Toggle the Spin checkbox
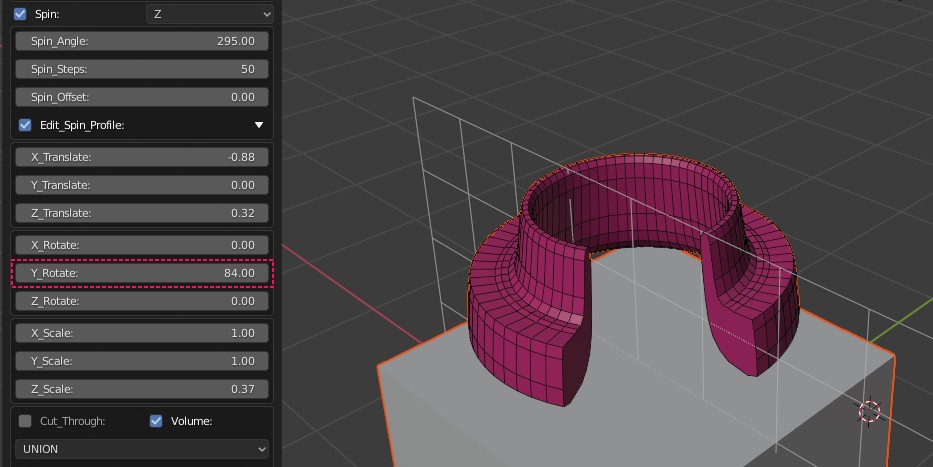The width and height of the screenshot is (933, 467). point(20,14)
